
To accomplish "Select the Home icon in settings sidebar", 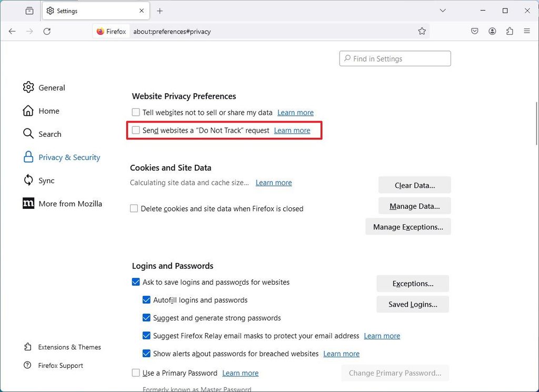I will coord(28,110).
